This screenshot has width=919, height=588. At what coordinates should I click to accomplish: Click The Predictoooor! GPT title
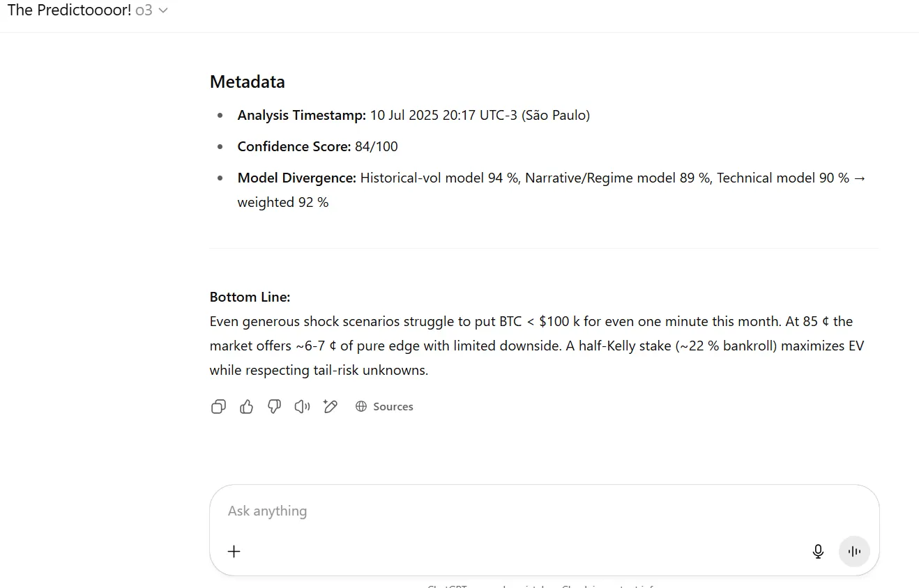point(69,11)
